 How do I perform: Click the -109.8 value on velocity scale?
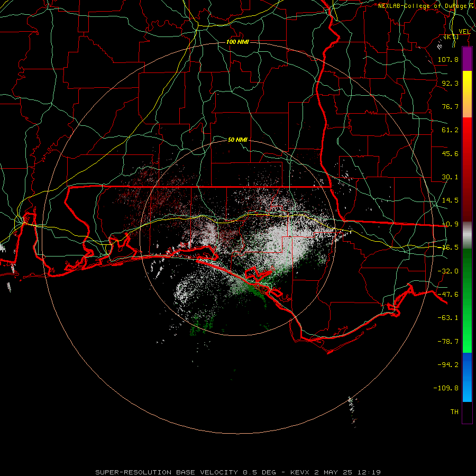(x=446, y=388)
